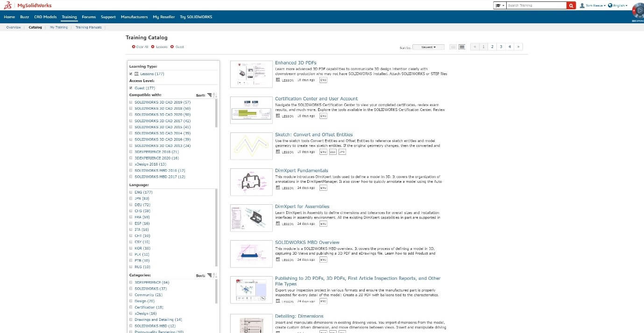
Task: Switch to grid view layout
Action: coord(453,47)
